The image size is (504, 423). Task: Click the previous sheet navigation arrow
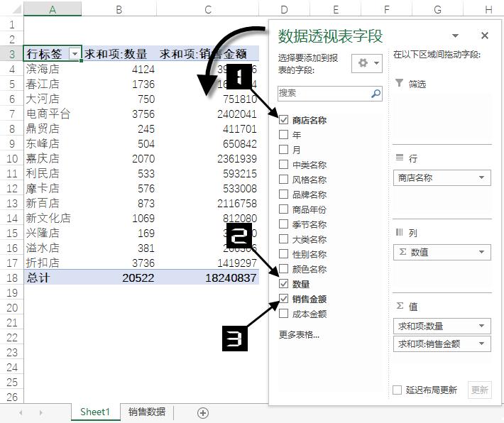(x=21, y=413)
